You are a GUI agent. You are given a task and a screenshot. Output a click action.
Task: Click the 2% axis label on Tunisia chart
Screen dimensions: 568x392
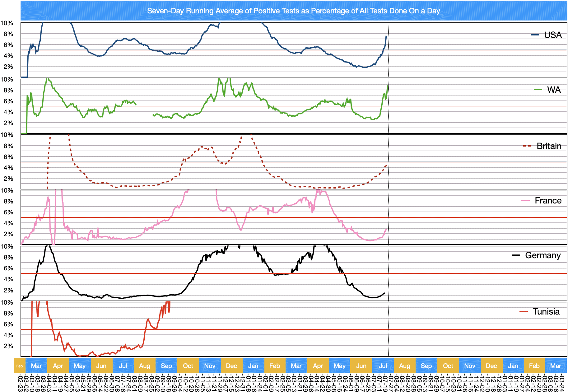(8, 346)
